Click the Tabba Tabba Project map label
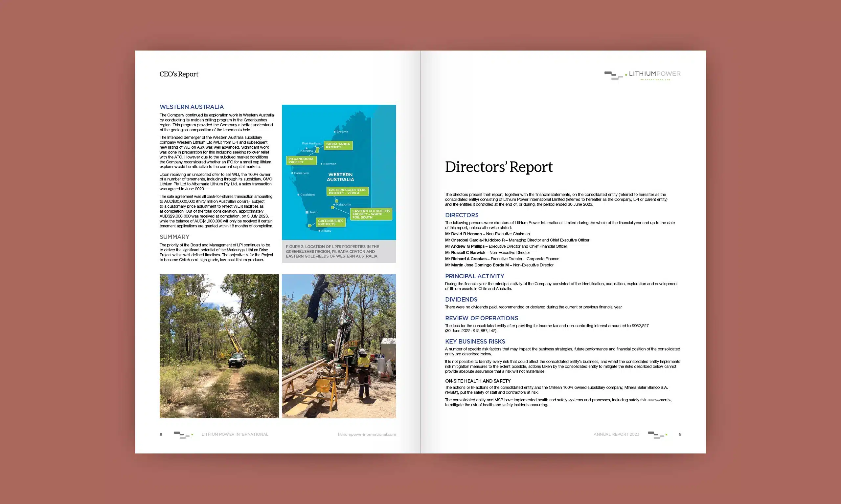 338,145
